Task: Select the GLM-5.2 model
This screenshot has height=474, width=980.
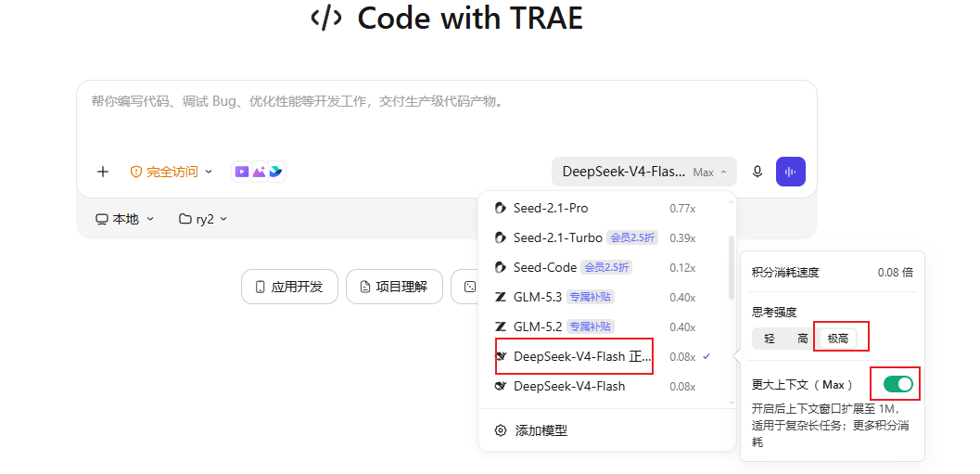Action: 604,327
